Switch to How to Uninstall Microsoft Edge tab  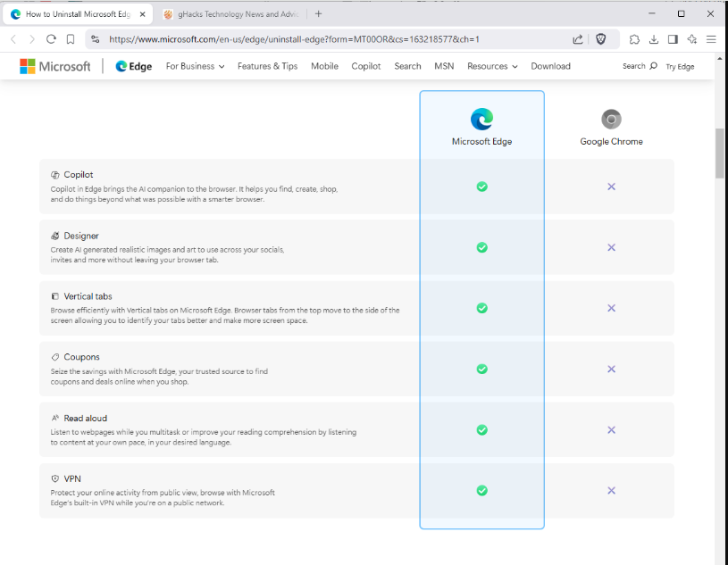(x=78, y=14)
